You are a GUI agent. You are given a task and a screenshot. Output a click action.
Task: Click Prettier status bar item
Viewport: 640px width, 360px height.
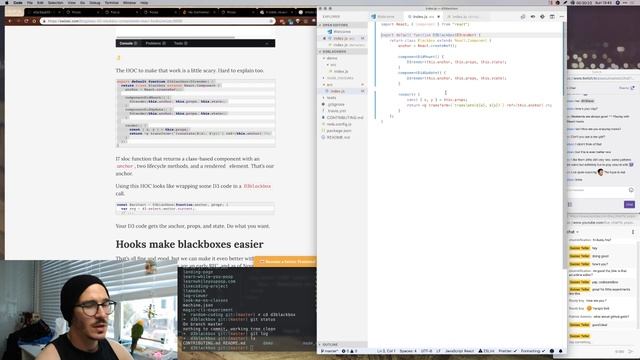point(507,351)
